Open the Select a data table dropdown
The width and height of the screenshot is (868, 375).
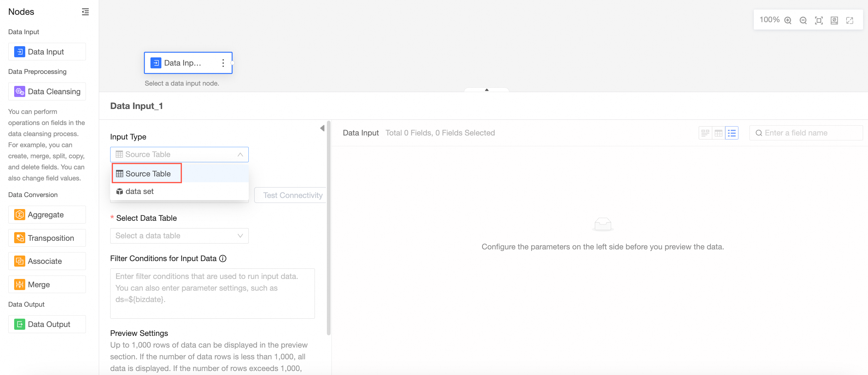[179, 236]
